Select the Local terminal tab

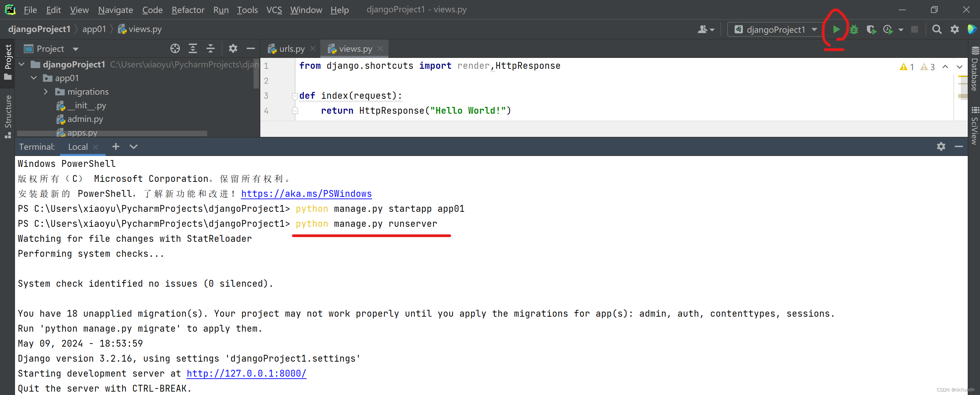pyautogui.click(x=78, y=147)
